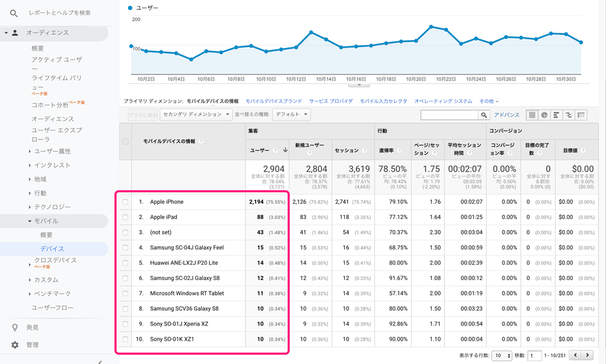Image resolution: width=606 pixels, height=364 pixels.
Task: Select サービス プロバイダ dimension
Action: (331, 101)
